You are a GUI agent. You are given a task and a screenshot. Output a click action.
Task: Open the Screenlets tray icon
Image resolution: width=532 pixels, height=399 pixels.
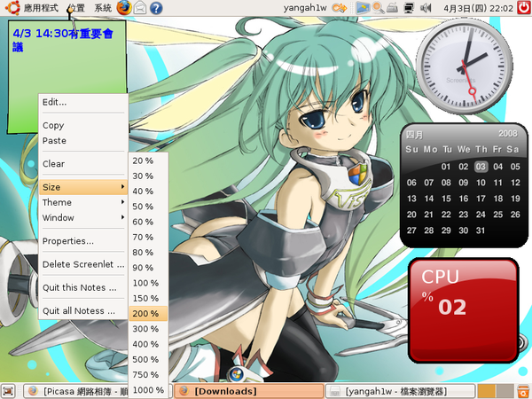tap(362, 8)
